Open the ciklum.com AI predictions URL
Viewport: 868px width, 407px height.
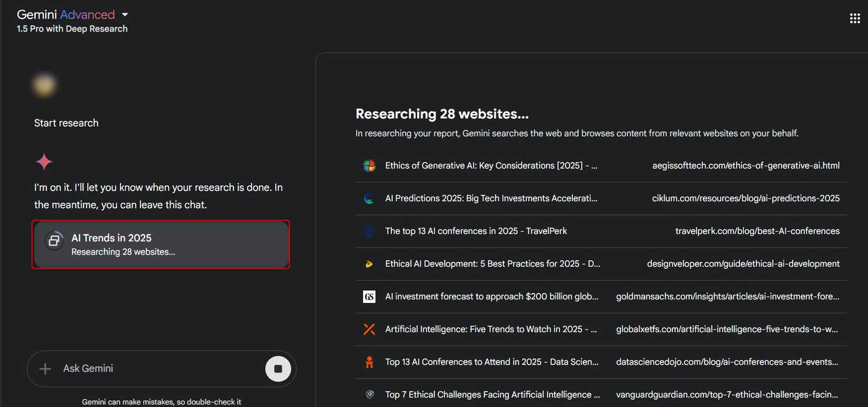tap(745, 198)
